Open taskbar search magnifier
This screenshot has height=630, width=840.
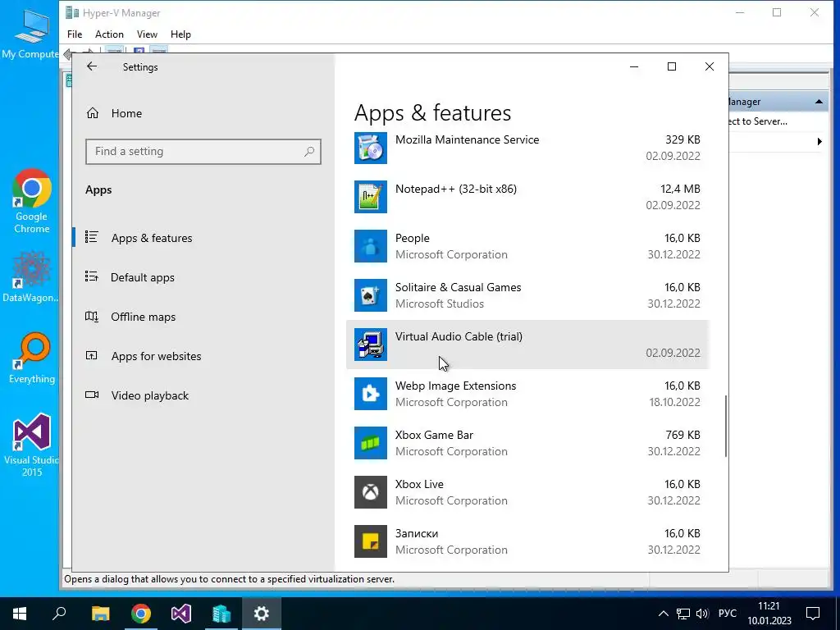(x=59, y=614)
